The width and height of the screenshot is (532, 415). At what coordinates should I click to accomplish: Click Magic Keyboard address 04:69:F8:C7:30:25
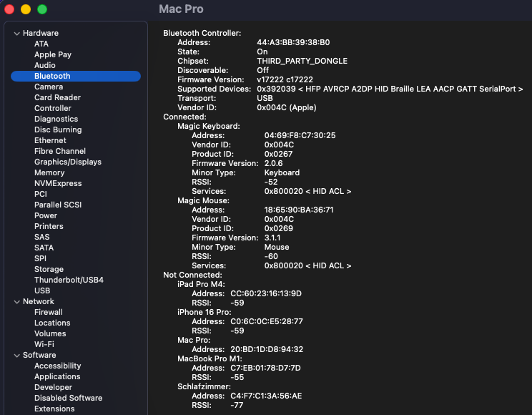click(300, 135)
